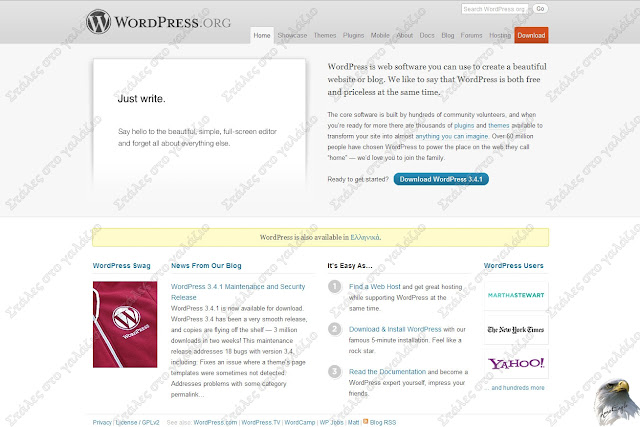Click Download WordPress 3.4.1 button
Screen dimensions: 640x427
coord(441,179)
